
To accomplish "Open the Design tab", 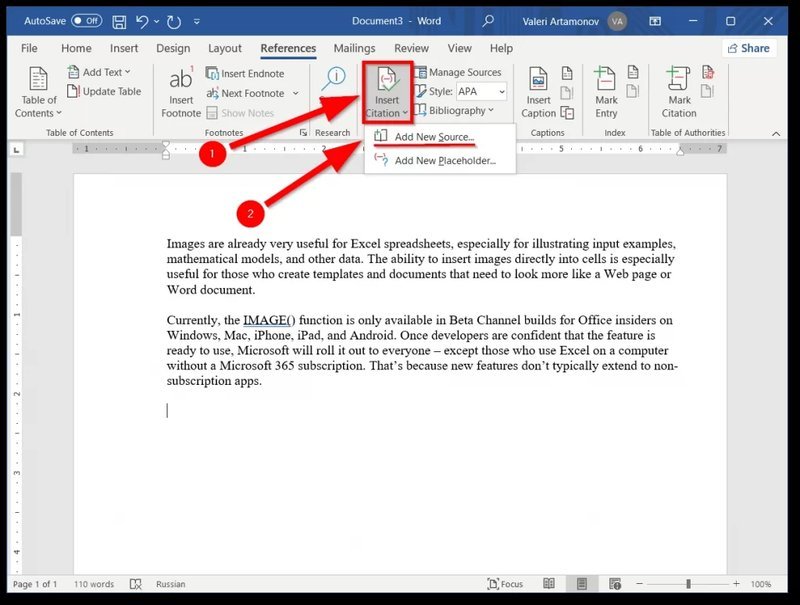I will pos(173,48).
